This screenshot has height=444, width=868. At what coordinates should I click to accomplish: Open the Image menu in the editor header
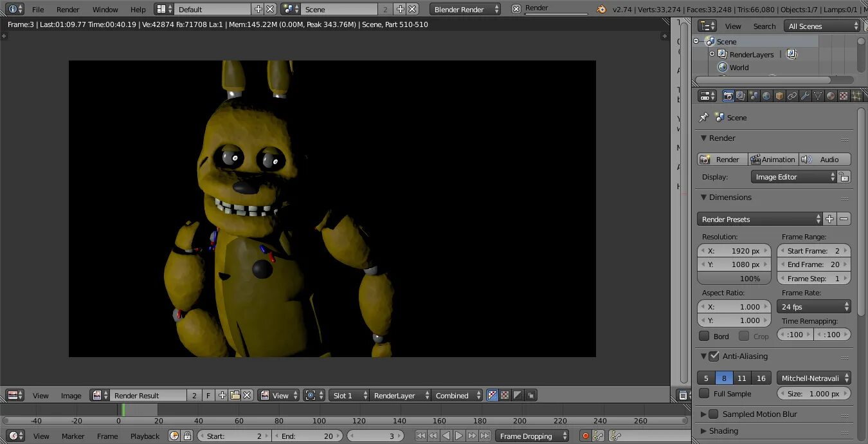[x=71, y=395]
